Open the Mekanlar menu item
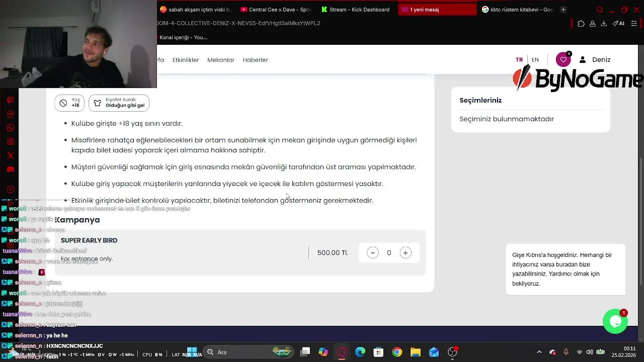Screen dimensions: 644x362 (221, 60)
